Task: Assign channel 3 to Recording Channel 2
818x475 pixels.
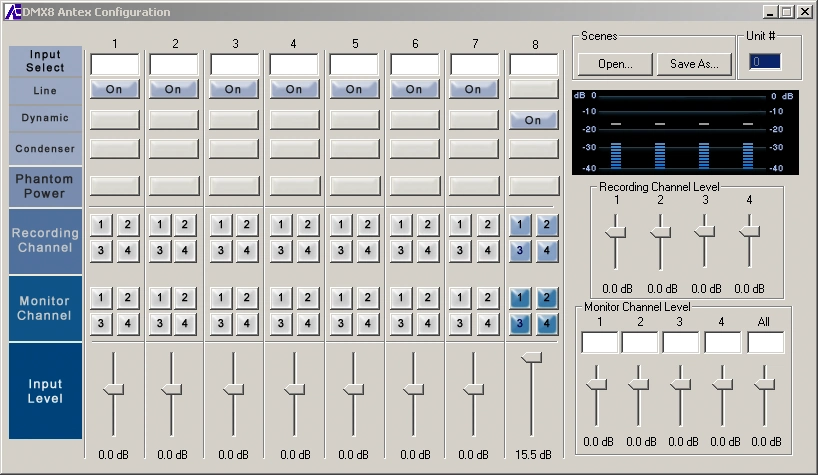Action: point(246,225)
